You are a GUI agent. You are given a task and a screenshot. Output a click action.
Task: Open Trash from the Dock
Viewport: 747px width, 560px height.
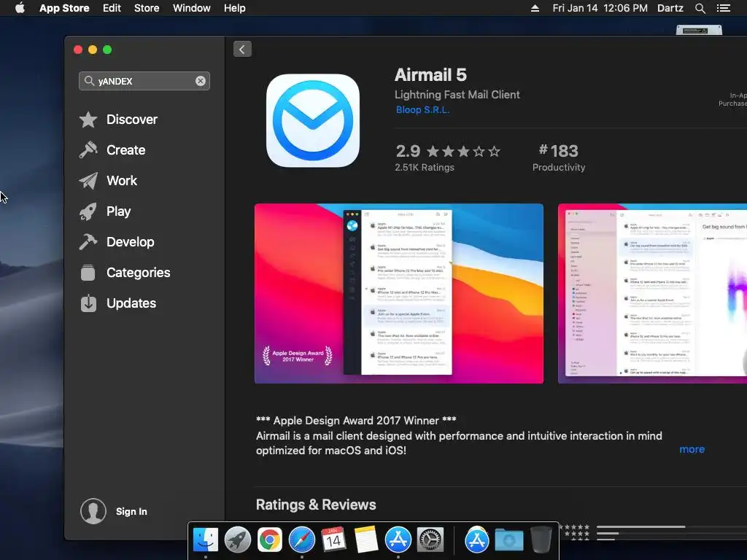pos(541,540)
